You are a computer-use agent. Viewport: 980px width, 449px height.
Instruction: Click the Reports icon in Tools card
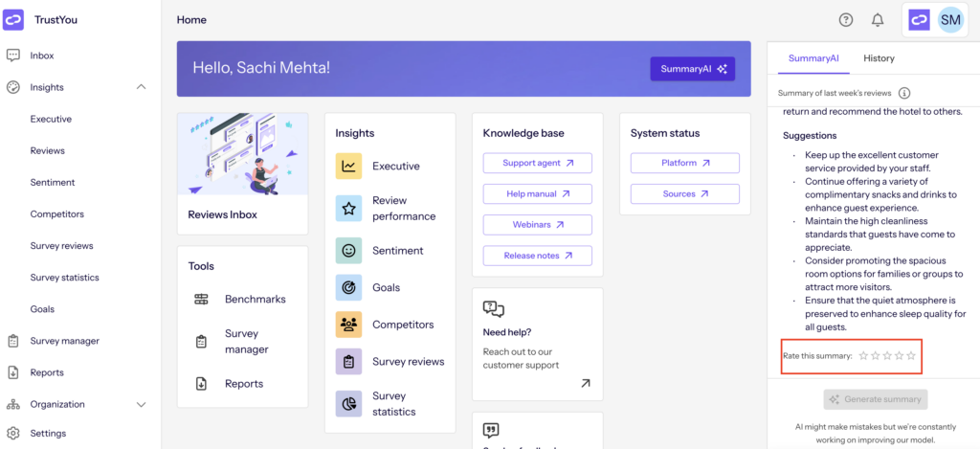click(201, 384)
